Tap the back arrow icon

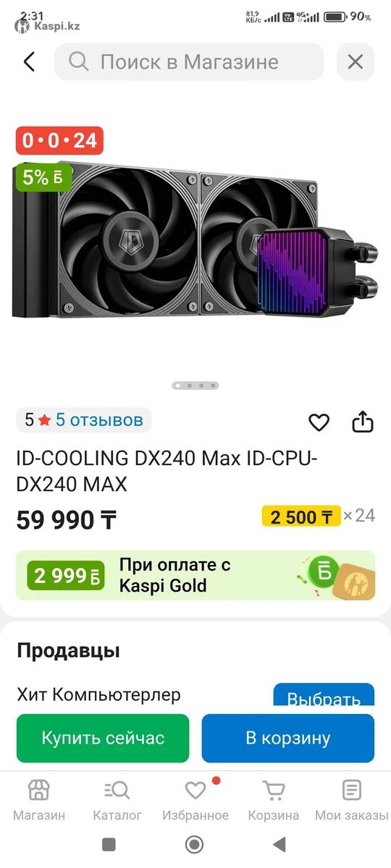tap(29, 61)
